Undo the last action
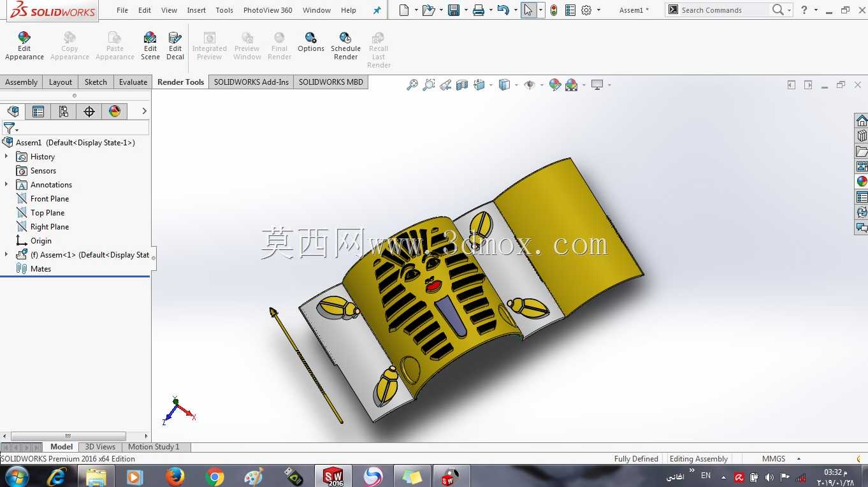 click(503, 10)
